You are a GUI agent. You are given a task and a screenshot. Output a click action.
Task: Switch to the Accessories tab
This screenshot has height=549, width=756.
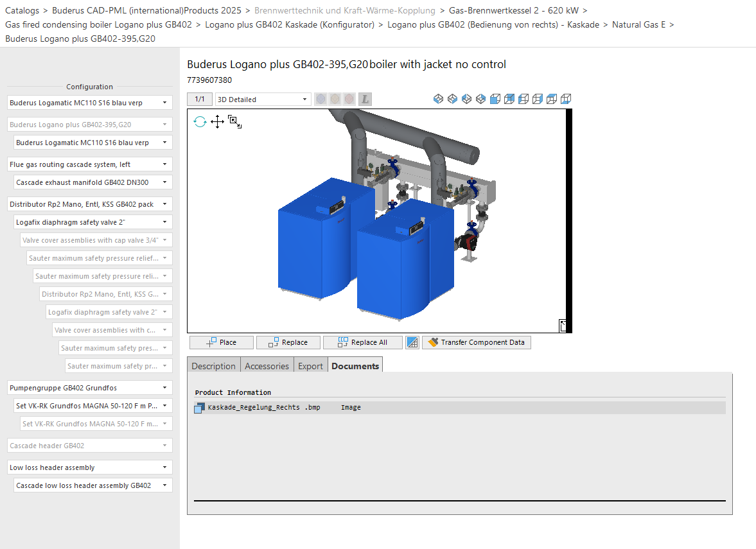267,366
